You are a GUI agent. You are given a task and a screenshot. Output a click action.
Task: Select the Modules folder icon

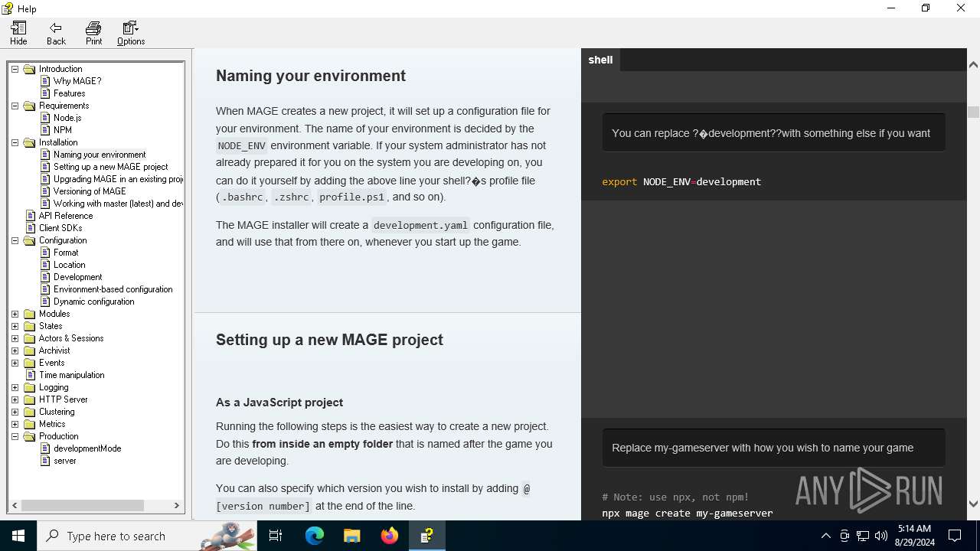(30, 314)
